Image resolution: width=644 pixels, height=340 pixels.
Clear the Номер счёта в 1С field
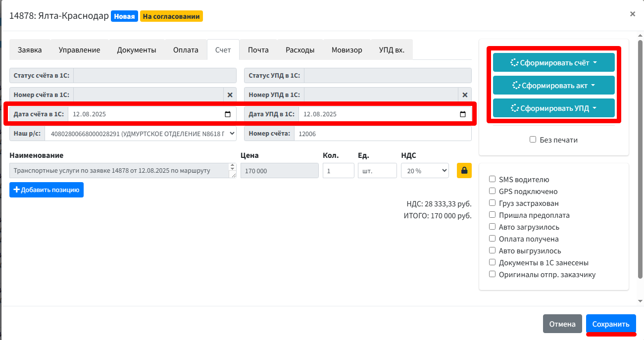[230, 95]
